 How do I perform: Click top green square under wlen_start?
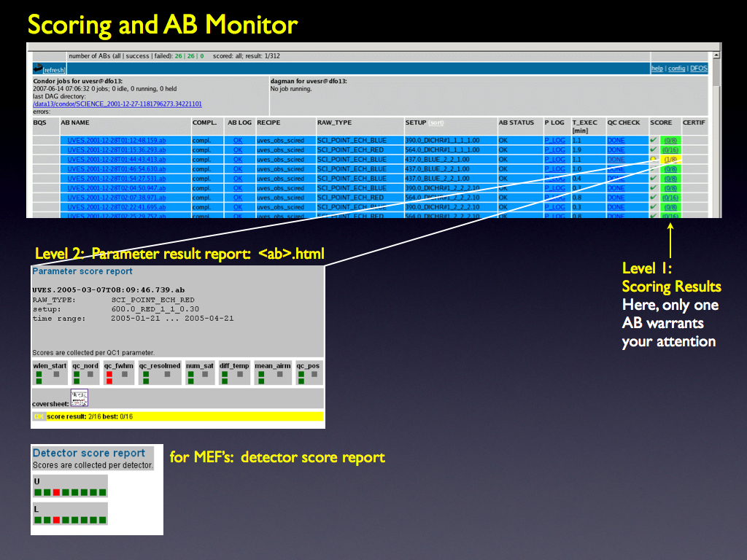(x=39, y=375)
